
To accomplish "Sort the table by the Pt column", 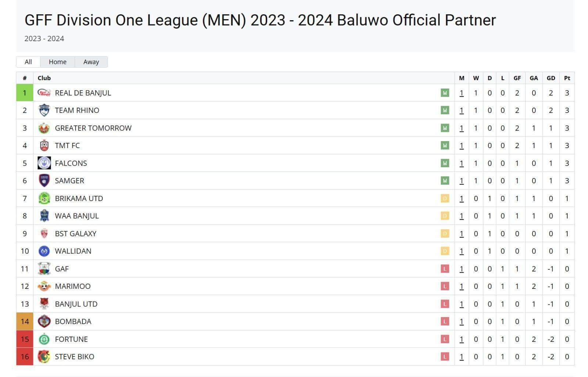I will pos(567,78).
